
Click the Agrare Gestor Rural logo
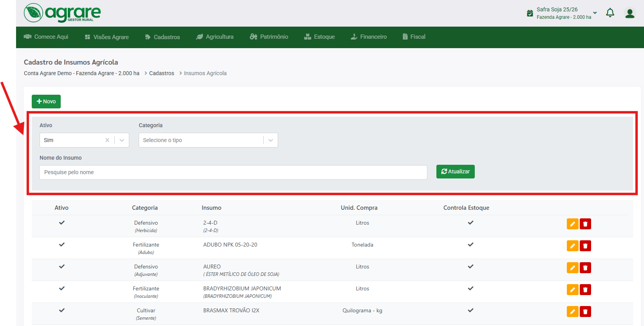(x=62, y=13)
